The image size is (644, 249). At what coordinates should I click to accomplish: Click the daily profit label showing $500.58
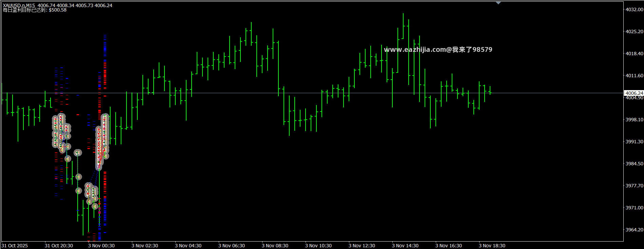click(35, 10)
